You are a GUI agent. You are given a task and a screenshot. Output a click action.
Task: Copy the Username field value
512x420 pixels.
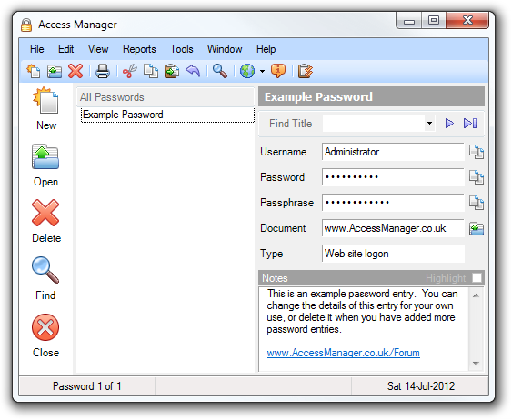[477, 152]
